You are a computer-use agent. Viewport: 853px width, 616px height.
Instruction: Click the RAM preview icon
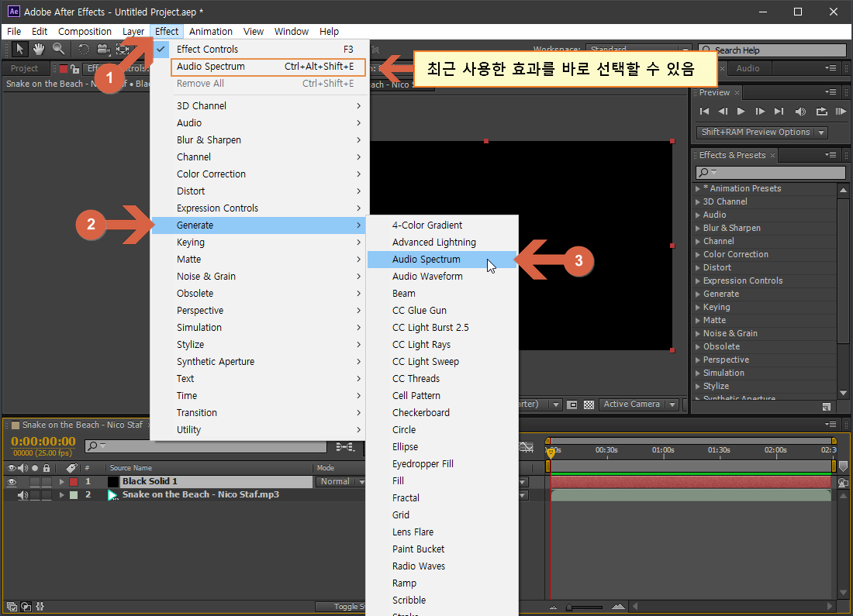pyautogui.click(x=841, y=112)
